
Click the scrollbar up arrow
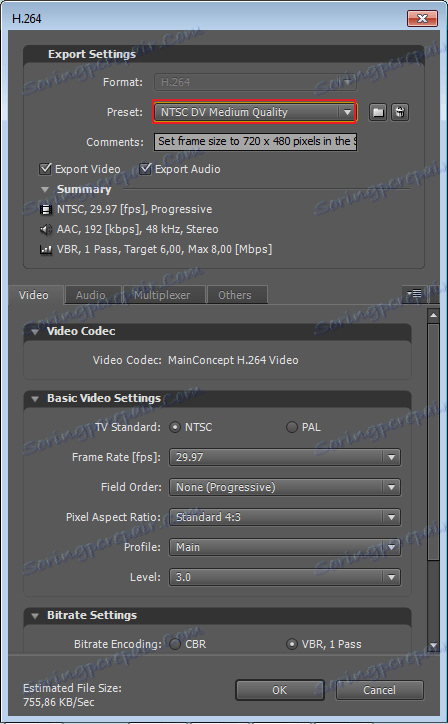(x=433, y=316)
